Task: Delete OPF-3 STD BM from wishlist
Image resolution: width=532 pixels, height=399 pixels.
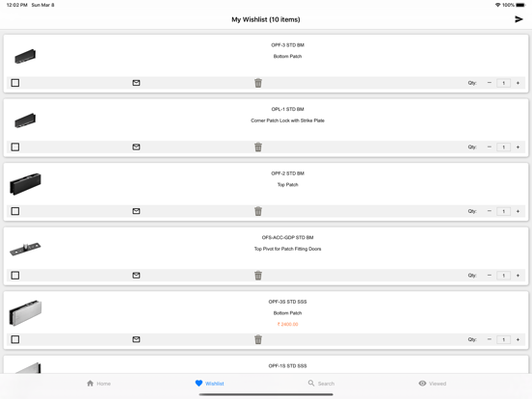Action: pos(258,83)
